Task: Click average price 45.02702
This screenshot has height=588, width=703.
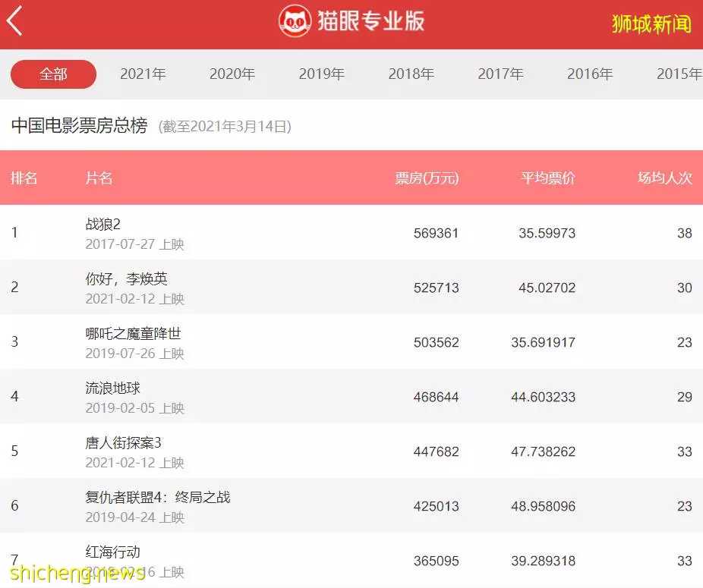Action: click(x=547, y=288)
